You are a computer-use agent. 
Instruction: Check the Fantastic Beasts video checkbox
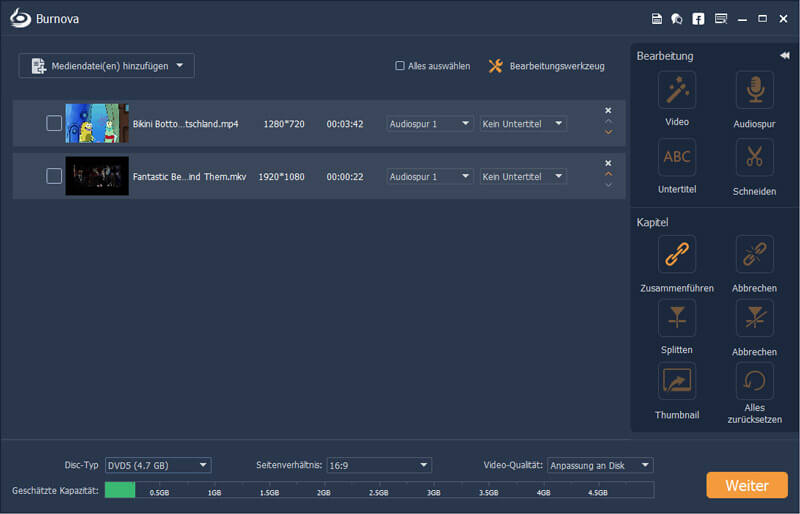click(x=54, y=176)
